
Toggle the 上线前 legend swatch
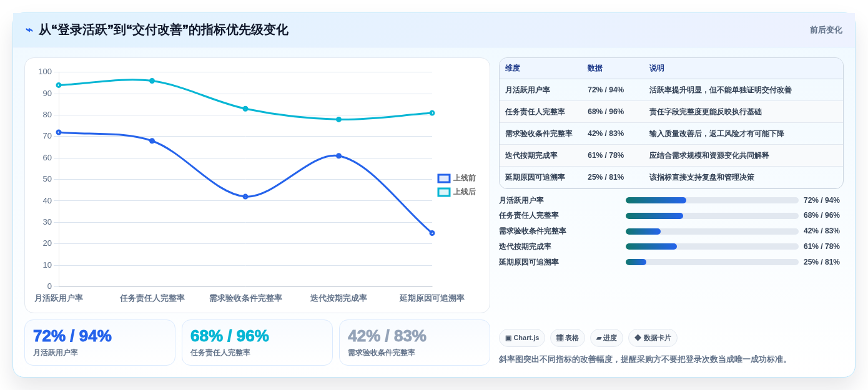tap(444, 178)
